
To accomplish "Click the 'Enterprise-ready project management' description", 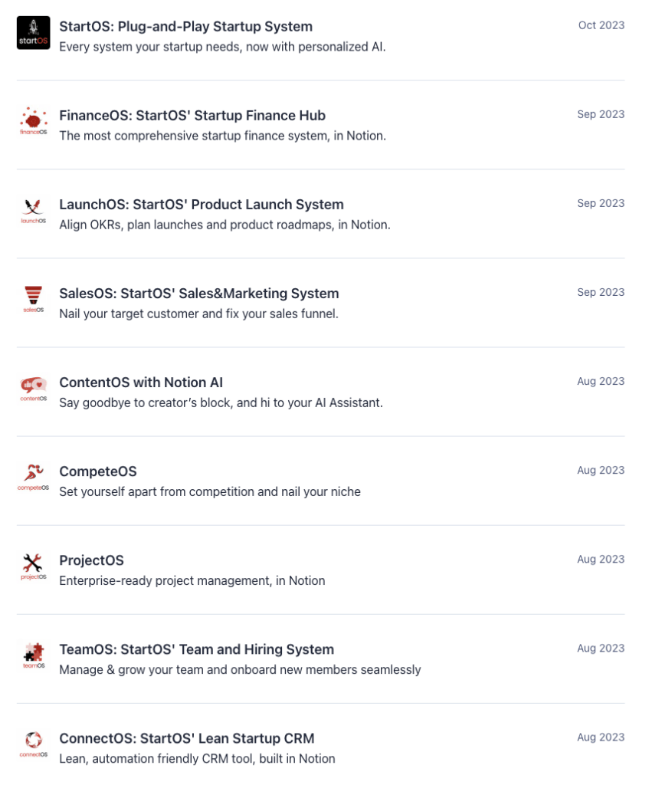I will pyautogui.click(x=192, y=580).
